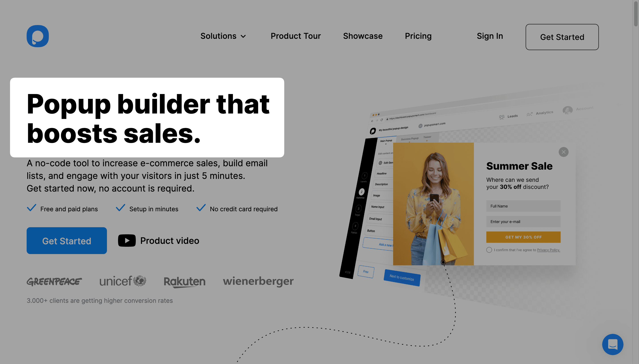Click the Popupsmart logo icon
This screenshot has width=639, height=364.
point(37,36)
